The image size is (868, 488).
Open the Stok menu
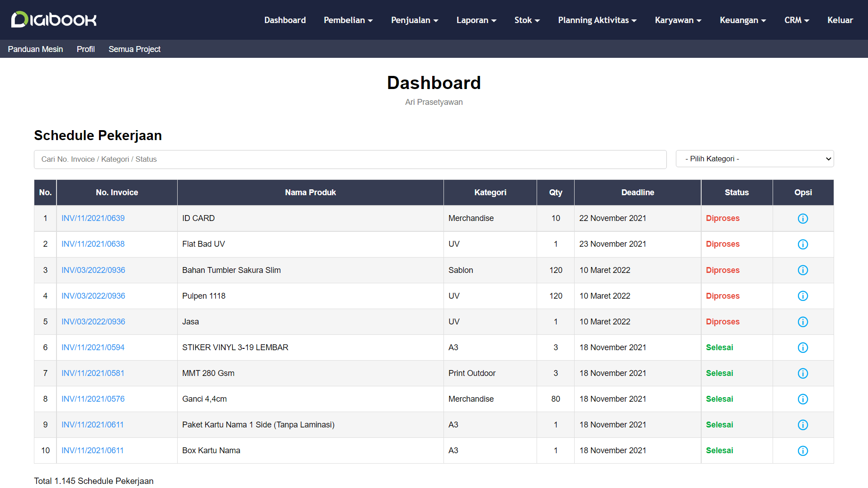(527, 20)
